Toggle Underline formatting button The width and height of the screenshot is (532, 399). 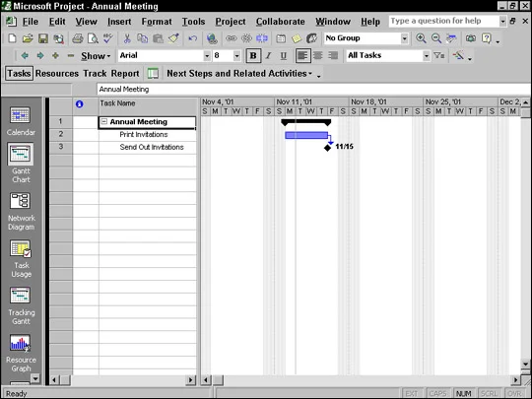click(x=284, y=55)
